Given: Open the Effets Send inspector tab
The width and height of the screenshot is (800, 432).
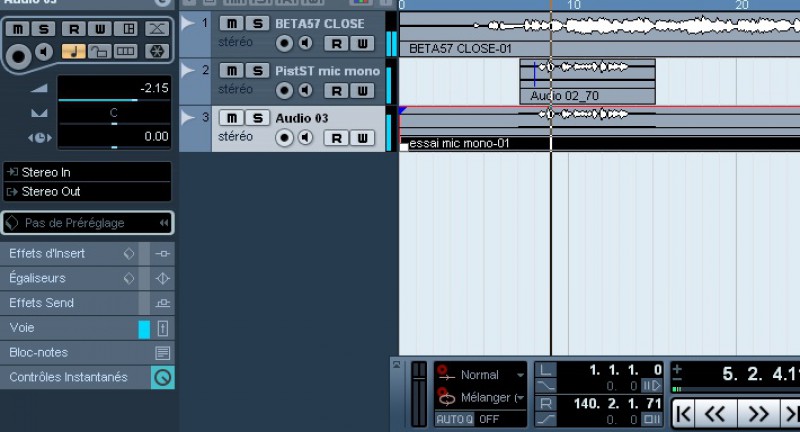Looking at the screenshot, I should tap(60, 303).
